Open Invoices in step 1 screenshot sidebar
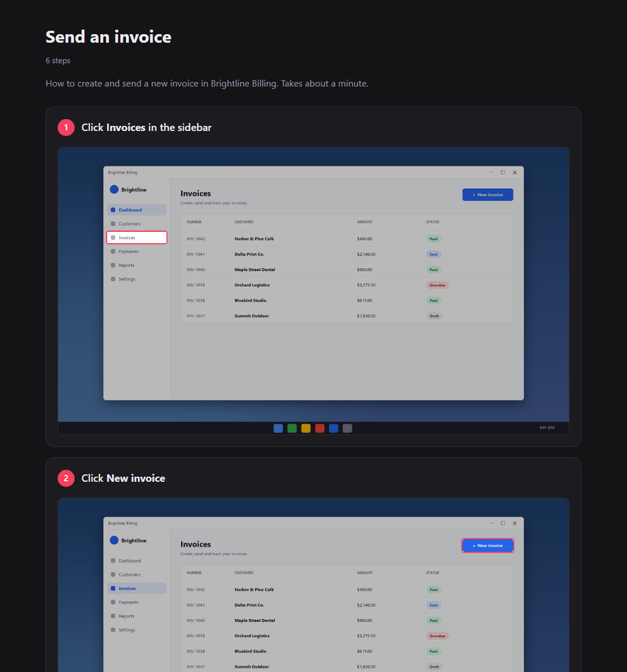This screenshot has width=627, height=672. click(x=137, y=237)
